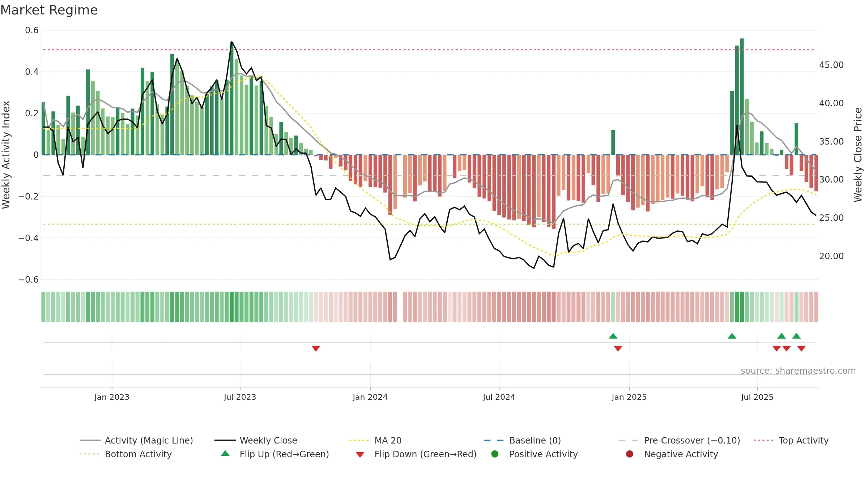Toggle the Top Activity legend entry

(x=791, y=440)
